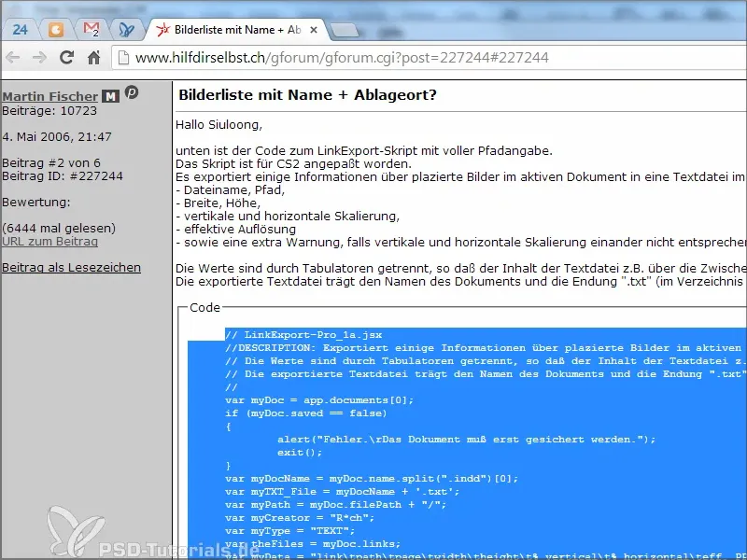Click the text (6444 mal gelesen)
Viewport: 747px width, 560px height.
pos(59,228)
